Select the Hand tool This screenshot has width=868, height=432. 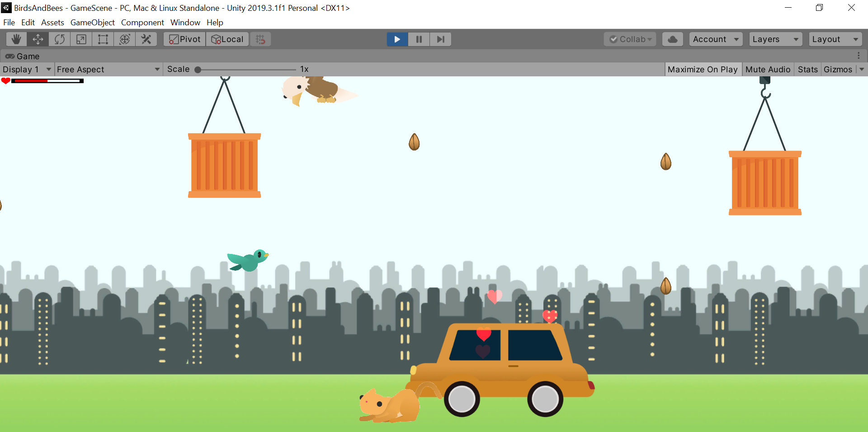pyautogui.click(x=16, y=39)
